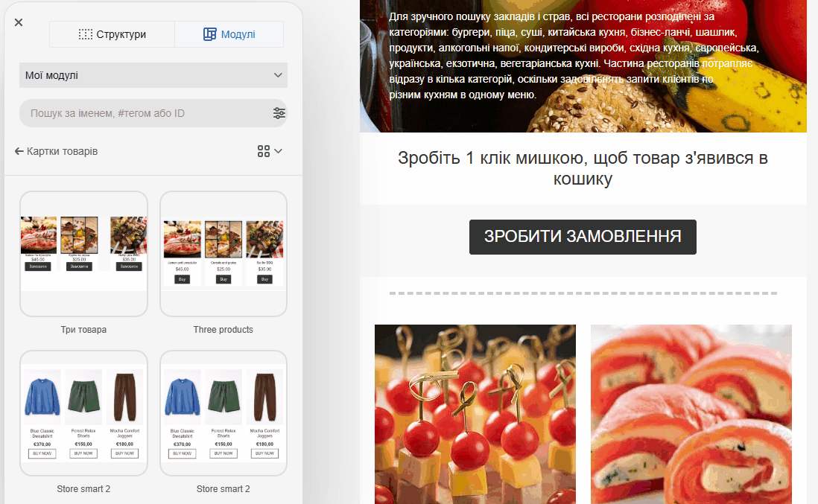
Task: Click the cherry tomato skewers image
Action: pos(475,415)
